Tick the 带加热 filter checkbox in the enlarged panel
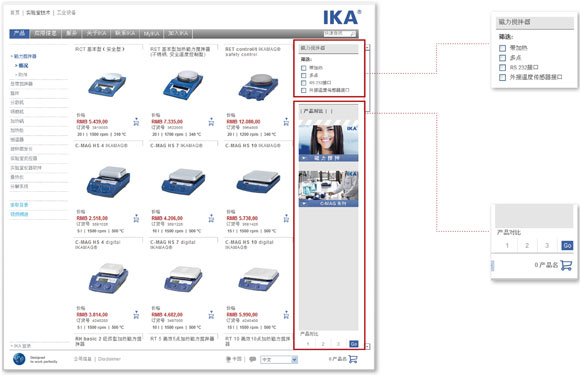Viewport: 580px width, 375px height. tap(502, 48)
